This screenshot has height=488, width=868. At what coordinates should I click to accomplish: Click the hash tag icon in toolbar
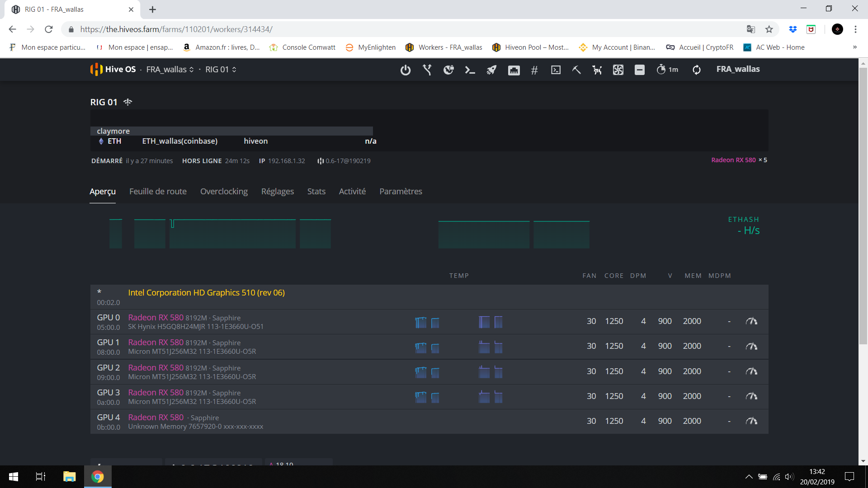tap(534, 70)
